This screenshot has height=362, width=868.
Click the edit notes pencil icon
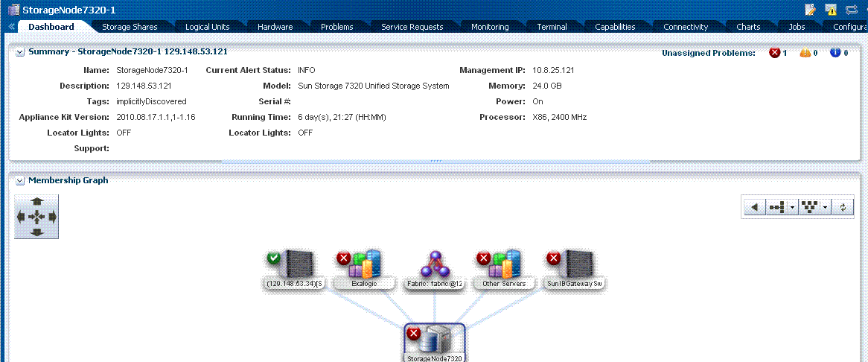[x=811, y=9]
